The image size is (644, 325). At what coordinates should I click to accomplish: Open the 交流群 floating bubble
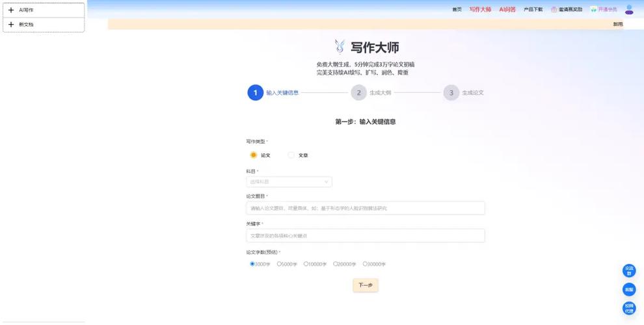[x=629, y=271]
